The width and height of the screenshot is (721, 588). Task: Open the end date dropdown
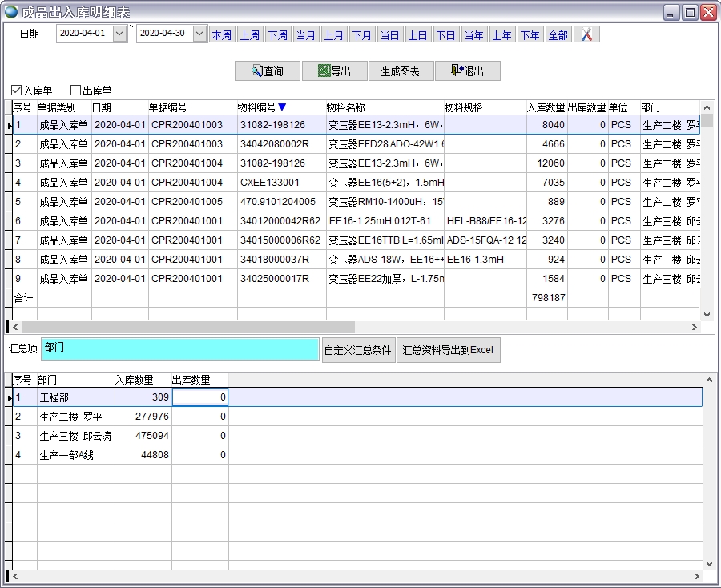pos(199,34)
